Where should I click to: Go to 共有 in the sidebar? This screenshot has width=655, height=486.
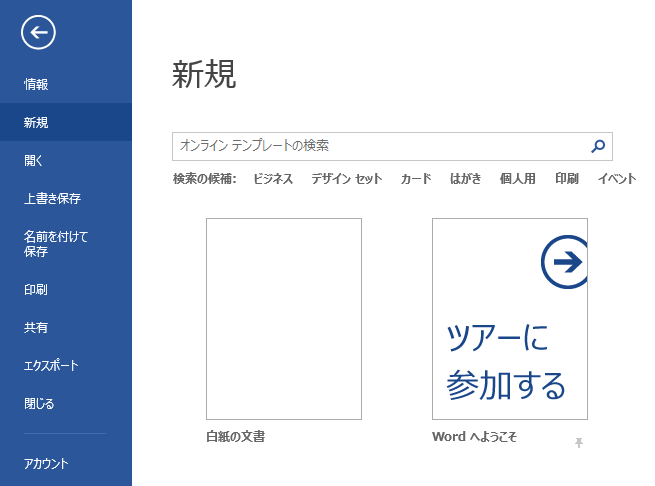36,328
